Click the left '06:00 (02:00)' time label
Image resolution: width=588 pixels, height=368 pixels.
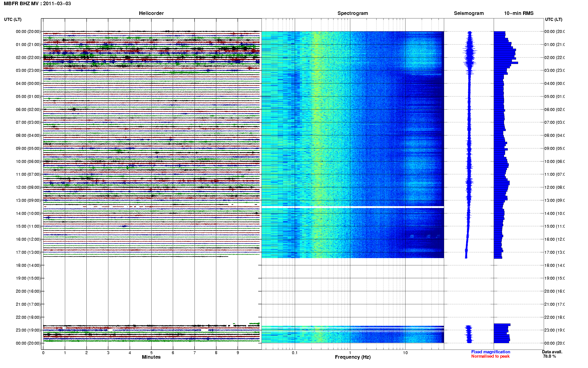28,109
